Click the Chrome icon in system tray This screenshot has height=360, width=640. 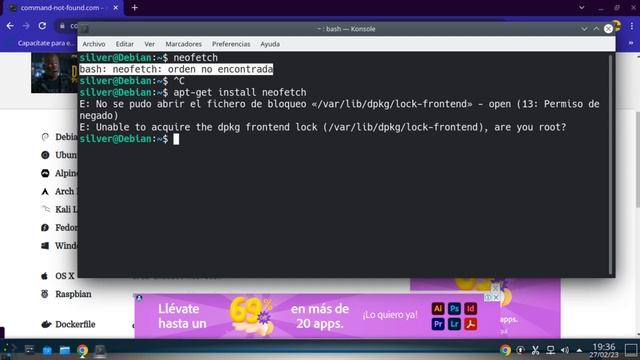click(x=505, y=350)
